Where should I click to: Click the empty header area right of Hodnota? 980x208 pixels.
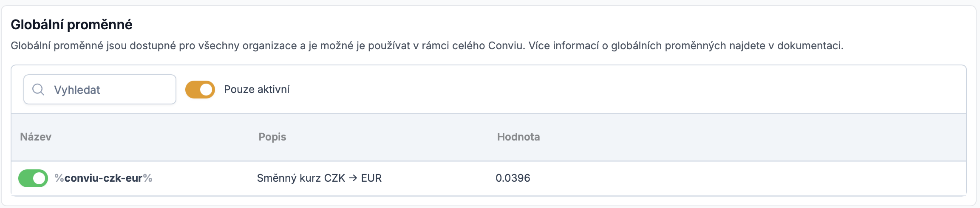click(744, 137)
